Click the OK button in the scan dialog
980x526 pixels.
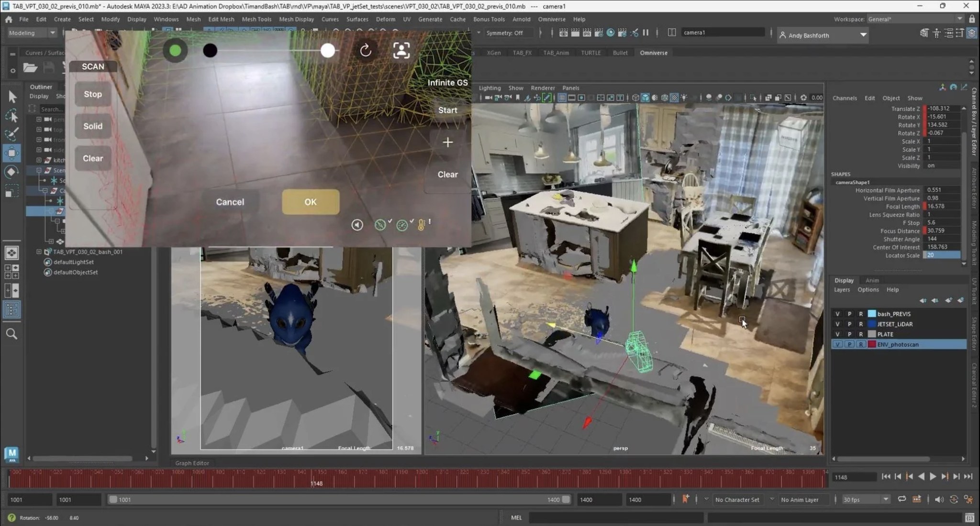(x=310, y=202)
